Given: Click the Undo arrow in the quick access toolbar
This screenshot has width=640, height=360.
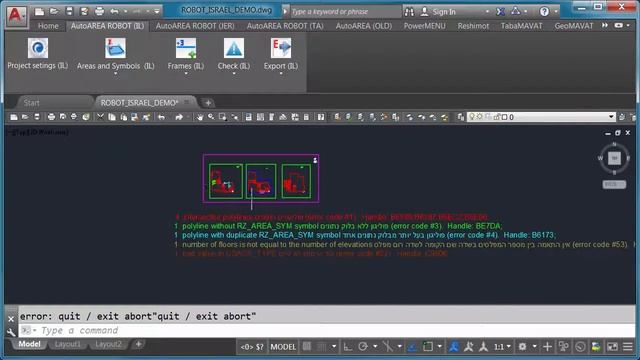Looking at the screenshot, I should tap(115, 11).
